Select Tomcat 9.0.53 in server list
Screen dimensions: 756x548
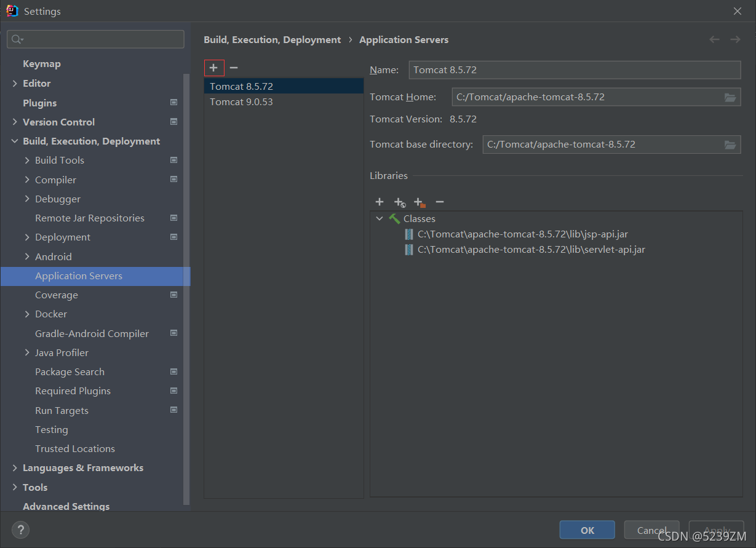click(x=284, y=101)
